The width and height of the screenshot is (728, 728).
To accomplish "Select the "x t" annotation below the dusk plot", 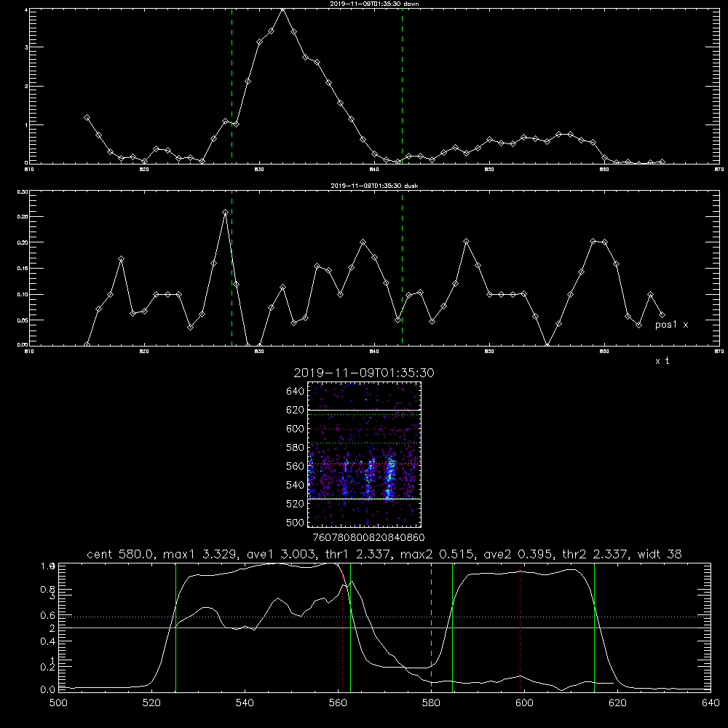I will pos(662,361).
